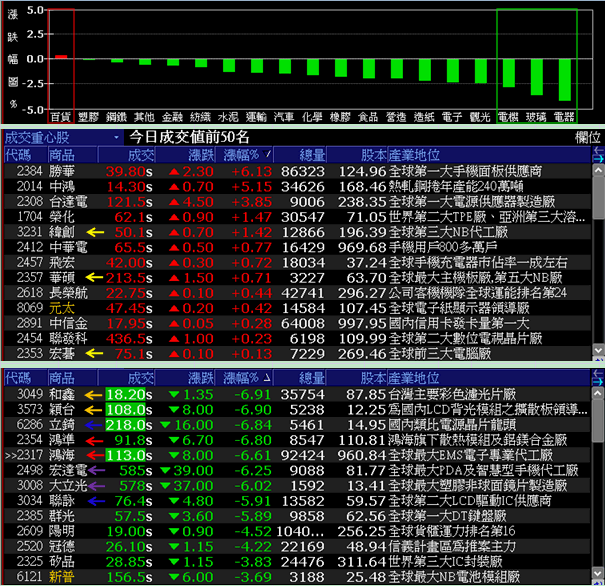Click the red 百貨 gain bar in chart

61,57
